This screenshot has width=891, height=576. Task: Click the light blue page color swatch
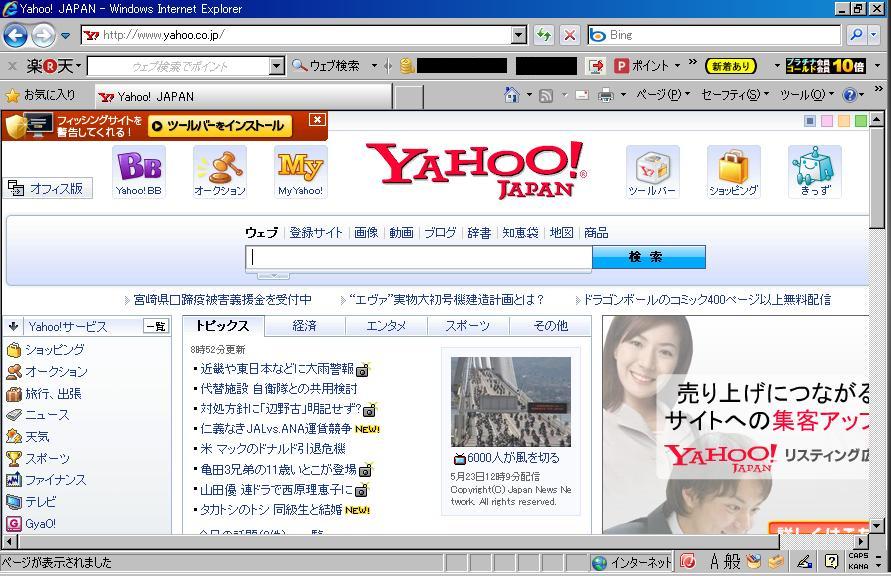810,120
